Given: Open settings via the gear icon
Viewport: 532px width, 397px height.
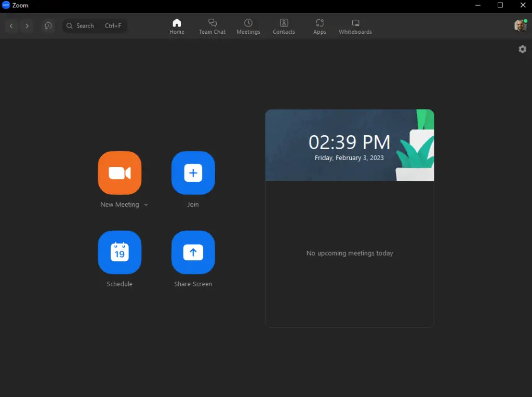Looking at the screenshot, I should 522,49.
